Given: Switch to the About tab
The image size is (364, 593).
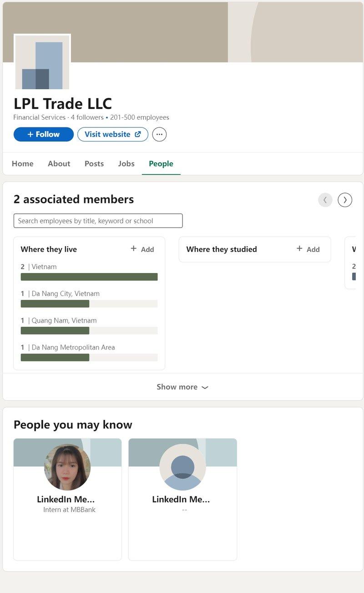Looking at the screenshot, I should pyautogui.click(x=59, y=163).
